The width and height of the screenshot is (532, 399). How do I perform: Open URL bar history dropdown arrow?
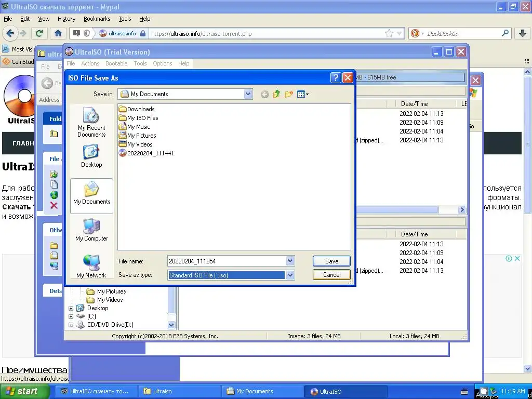(x=400, y=33)
